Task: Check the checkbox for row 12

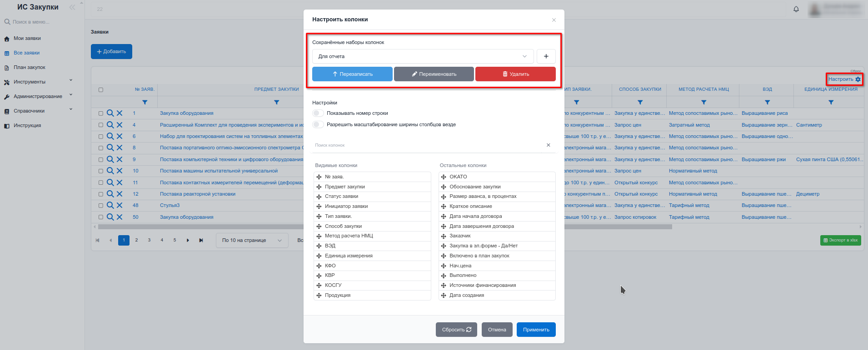Action: [x=101, y=194]
